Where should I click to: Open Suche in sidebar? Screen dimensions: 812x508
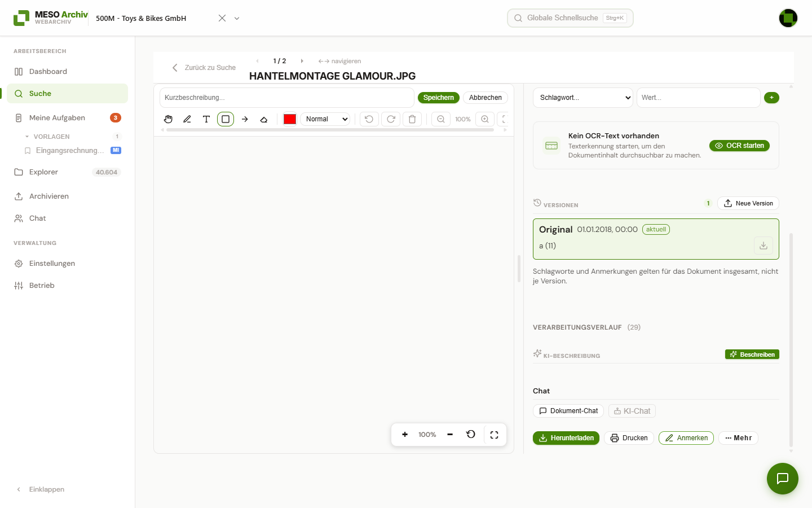[68, 94]
